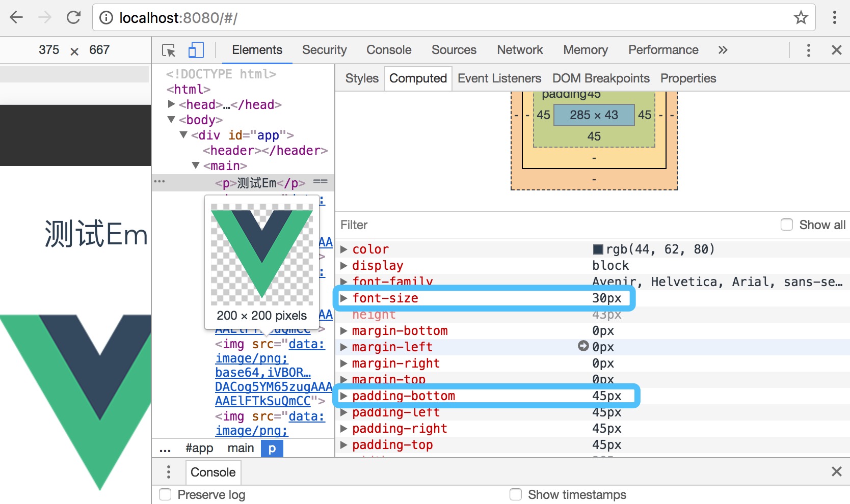Collapse the main element node
850x504 pixels.
click(196, 165)
